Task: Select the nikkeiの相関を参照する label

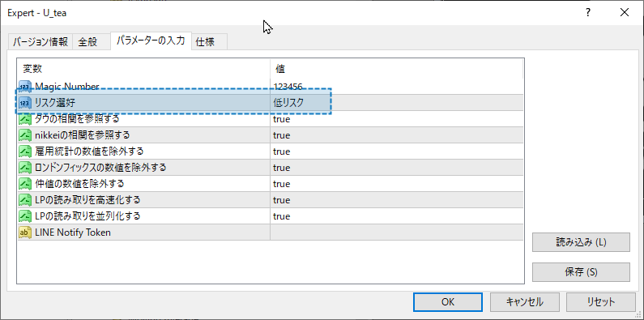Action: [82, 135]
